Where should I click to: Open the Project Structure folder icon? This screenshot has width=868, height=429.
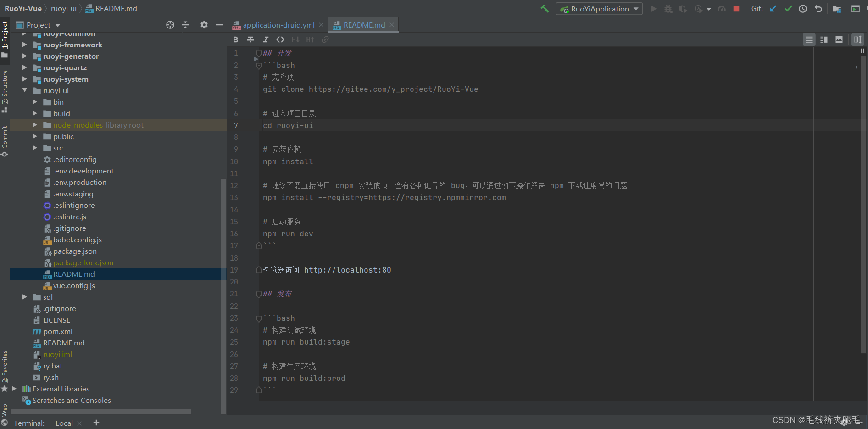tap(837, 9)
